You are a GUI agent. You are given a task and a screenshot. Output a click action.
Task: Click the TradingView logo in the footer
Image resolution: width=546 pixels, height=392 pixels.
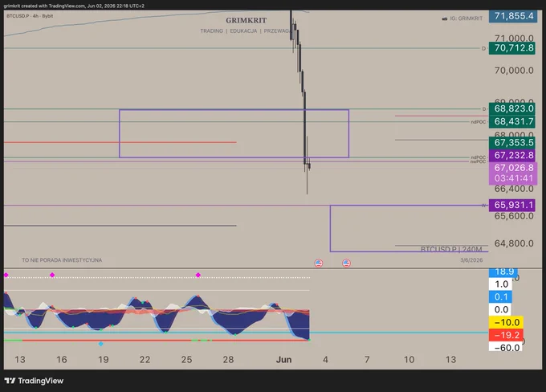[34, 381]
